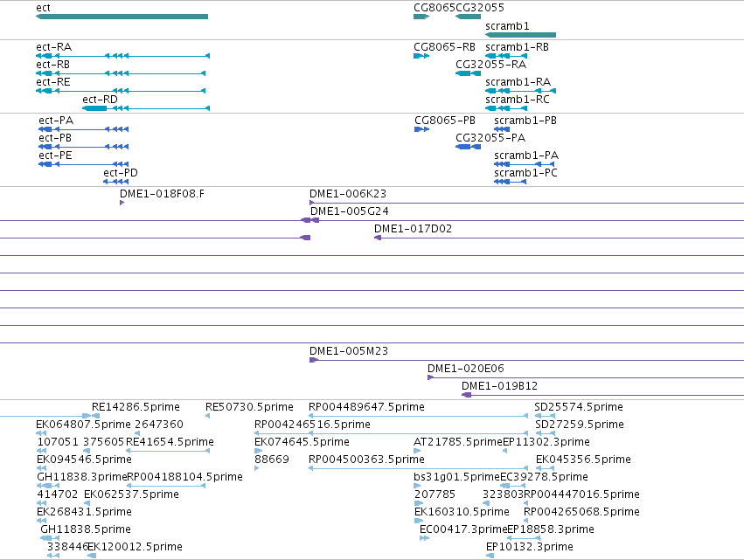Select the ect-PA protein label
Screen dimensions: 744x560
[56, 121]
